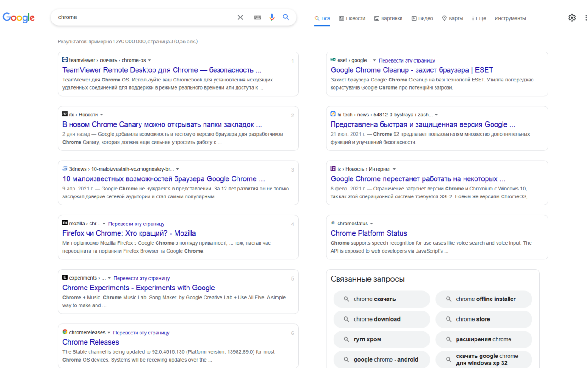Open Chrome Experiments result link
The height and width of the screenshot is (368, 588).
coord(139,287)
